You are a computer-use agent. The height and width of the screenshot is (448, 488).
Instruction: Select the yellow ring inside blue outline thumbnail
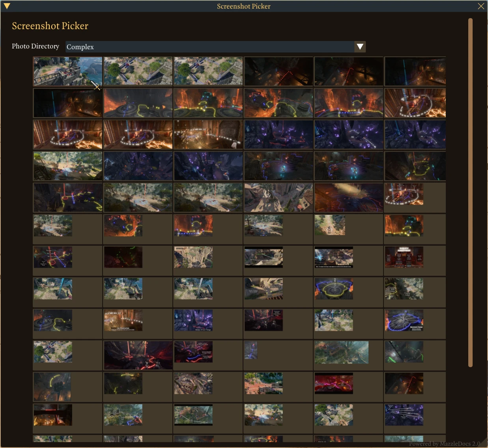(334, 289)
